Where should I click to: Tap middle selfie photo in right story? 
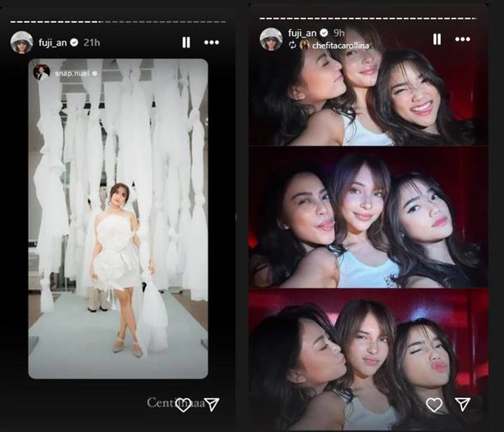tap(369, 217)
